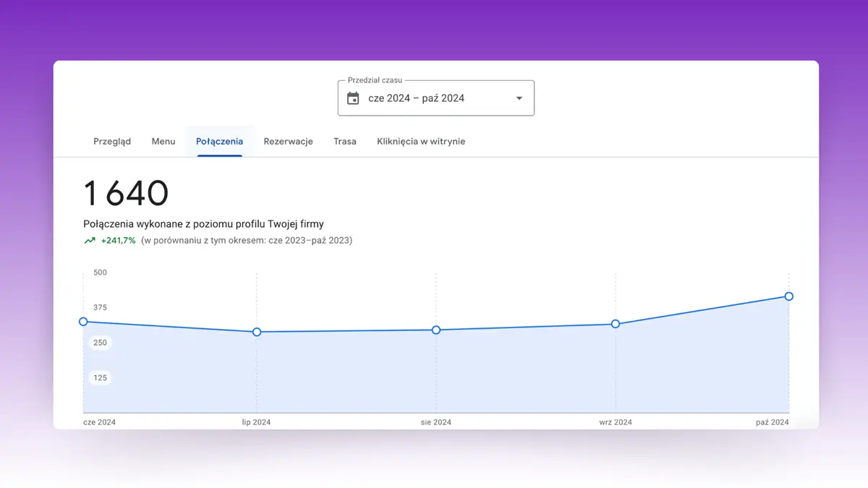Select the paź 2024 data point on chart
This screenshot has height=488, width=868.
click(x=789, y=296)
